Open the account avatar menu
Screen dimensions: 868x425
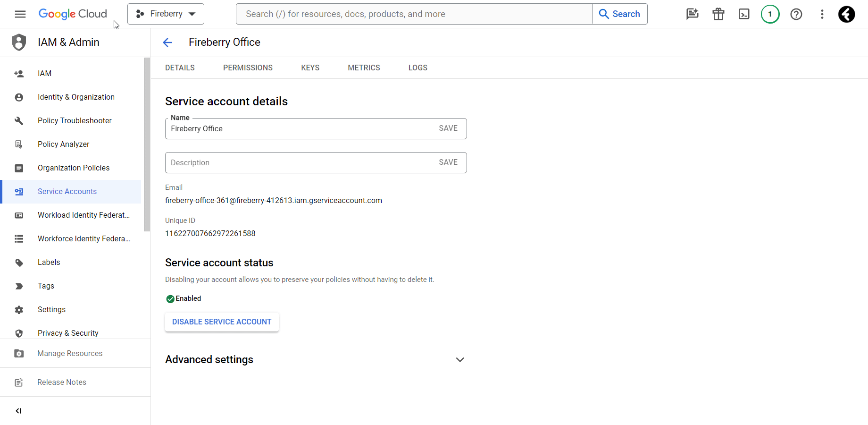point(847,14)
